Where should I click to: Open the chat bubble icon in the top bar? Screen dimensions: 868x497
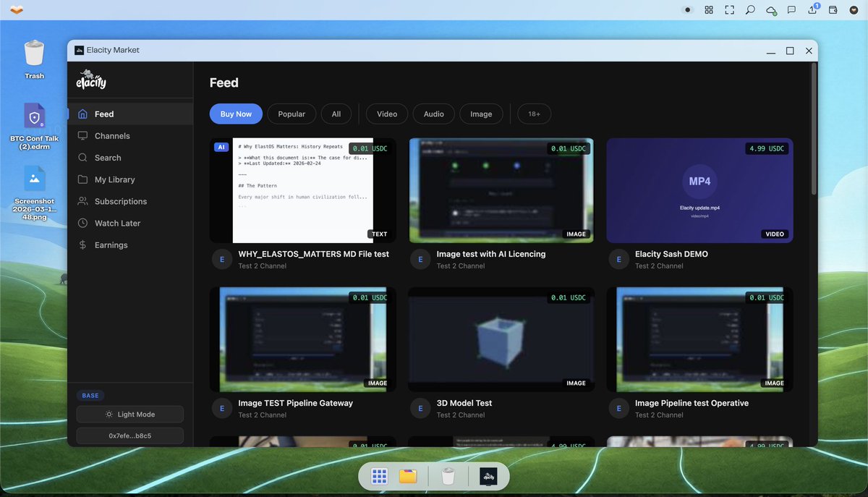pos(792,10)
